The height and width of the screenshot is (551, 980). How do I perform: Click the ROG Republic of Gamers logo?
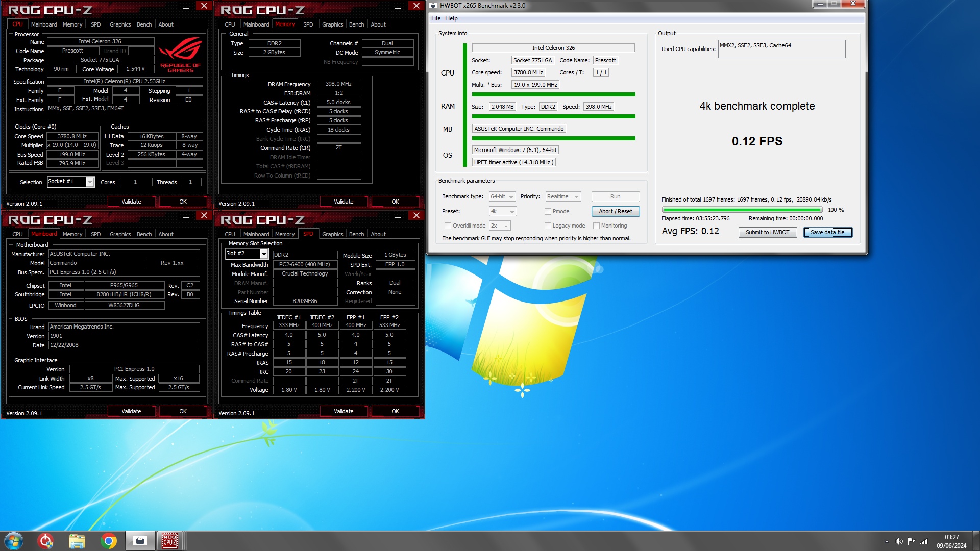pos(181,55)
